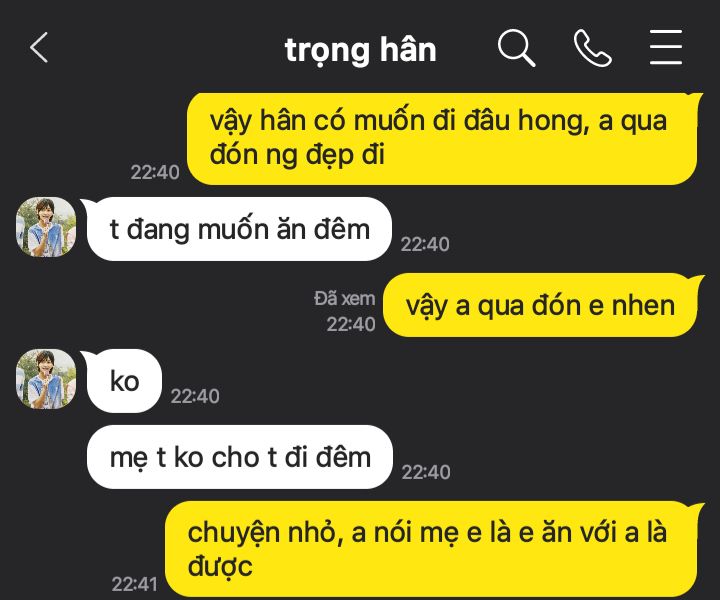This screenshot has width=720, height=600.
Task: Tap the "Đã xem" read receipt label
Action: (x=345, y=299)
